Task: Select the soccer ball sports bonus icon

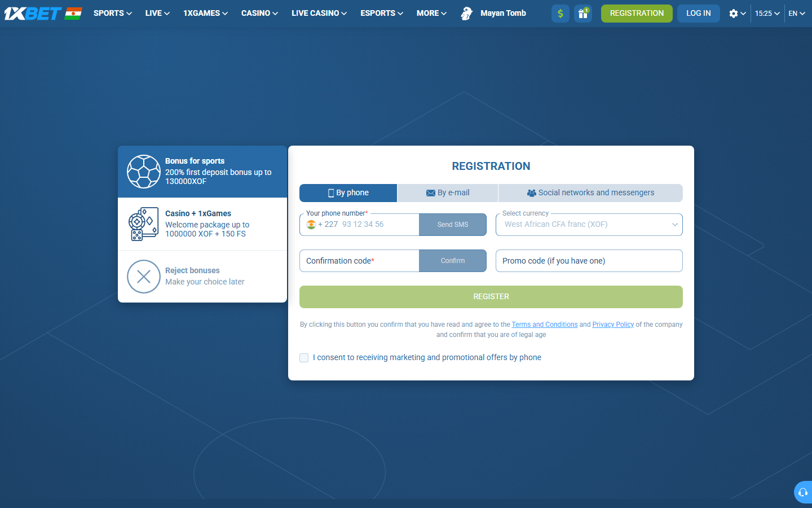Action: point(144,172)
